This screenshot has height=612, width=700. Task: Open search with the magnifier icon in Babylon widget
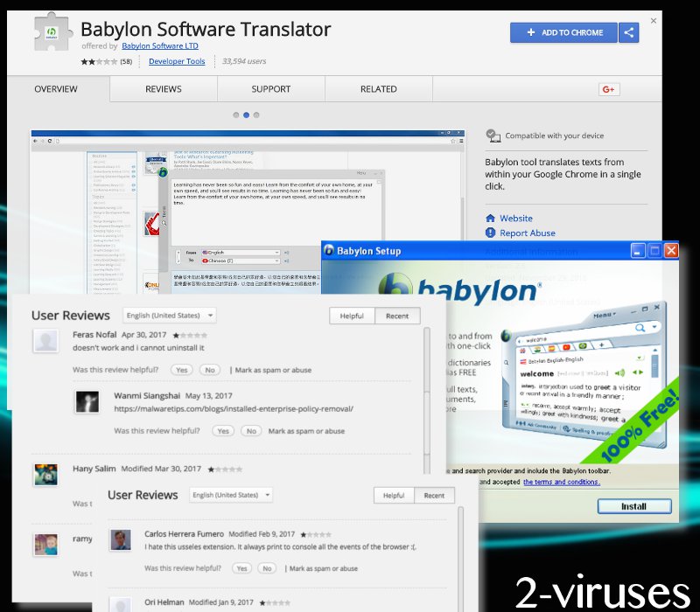[640, 328]
